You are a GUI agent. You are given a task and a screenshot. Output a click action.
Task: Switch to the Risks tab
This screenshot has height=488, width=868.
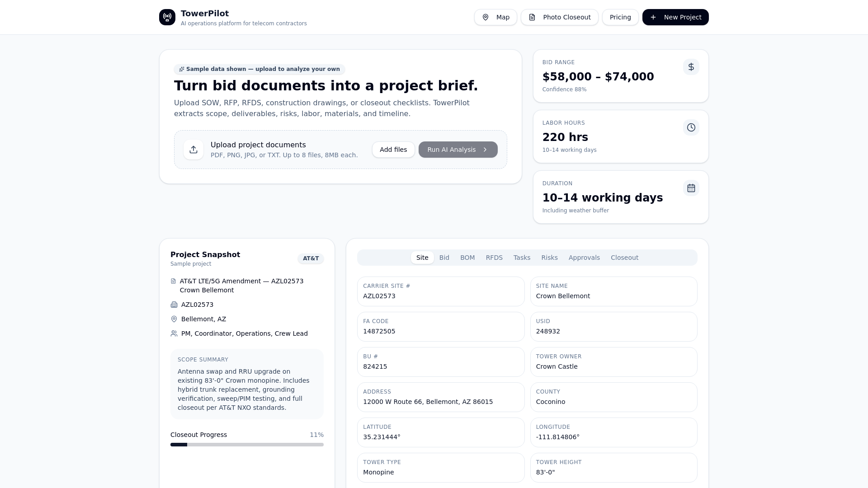[x=549, y=258]
